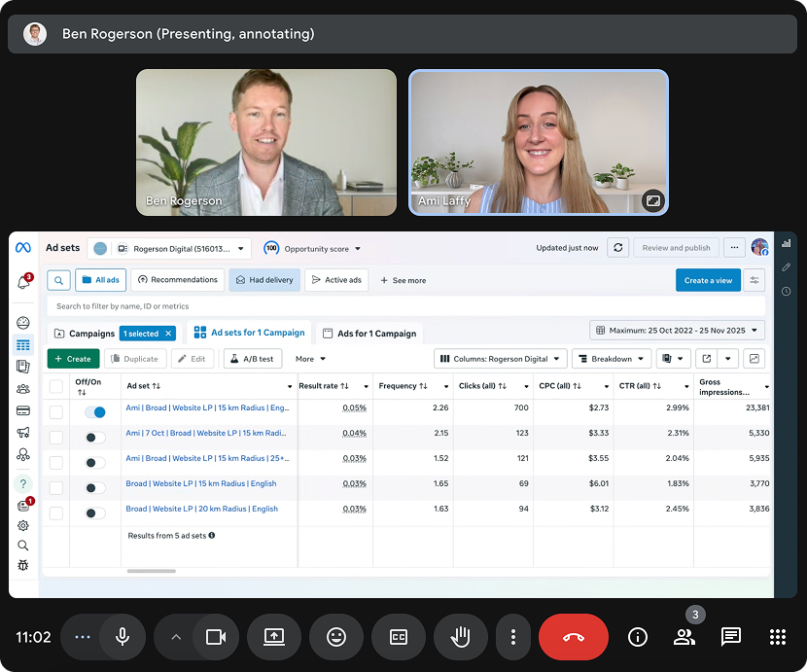807x672 pixels.
Task: Select the Campaigns table icon in sidebar
Action: click(23, 345)
